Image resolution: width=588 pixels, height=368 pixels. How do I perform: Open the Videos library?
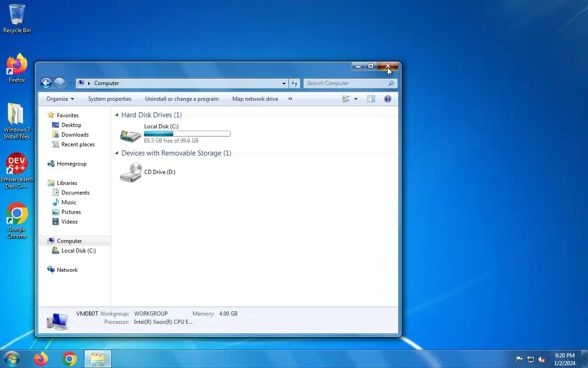point(69,222)
